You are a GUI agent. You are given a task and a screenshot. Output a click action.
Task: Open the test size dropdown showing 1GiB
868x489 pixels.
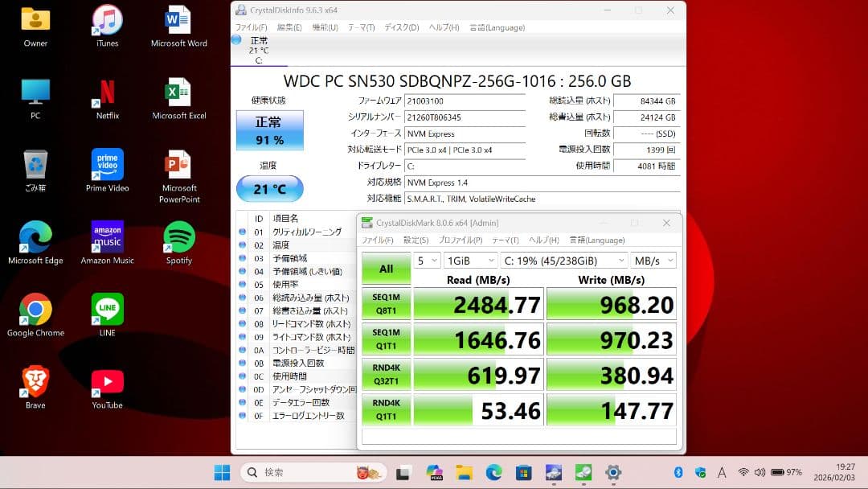click(x=470, y=260)
